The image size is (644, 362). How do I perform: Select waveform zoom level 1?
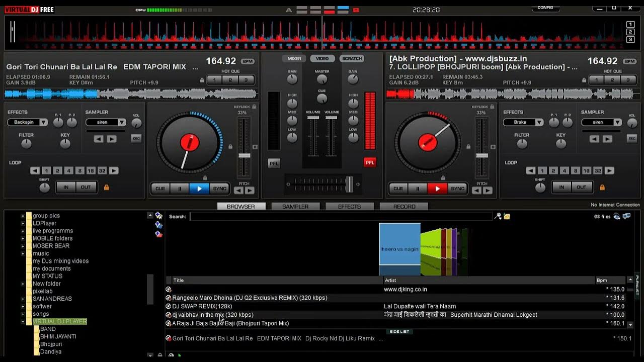pos(630,25)
